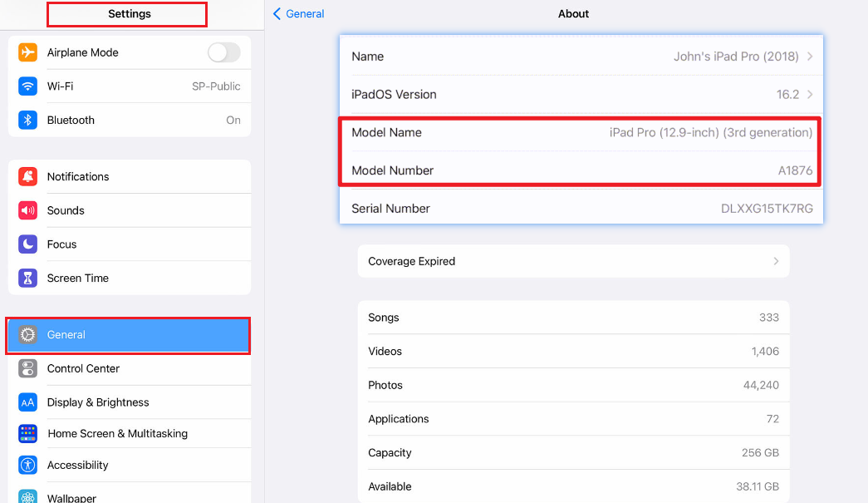Tap the Sounds speaker icon
Screen dimensions: 868x503
click(x=28, y=210)
